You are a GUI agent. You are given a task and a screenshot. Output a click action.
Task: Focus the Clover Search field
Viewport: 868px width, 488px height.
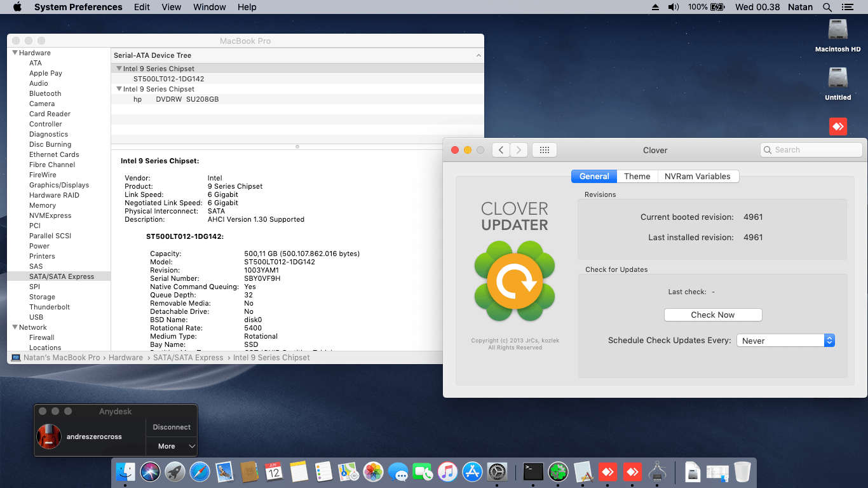(811, 150)
